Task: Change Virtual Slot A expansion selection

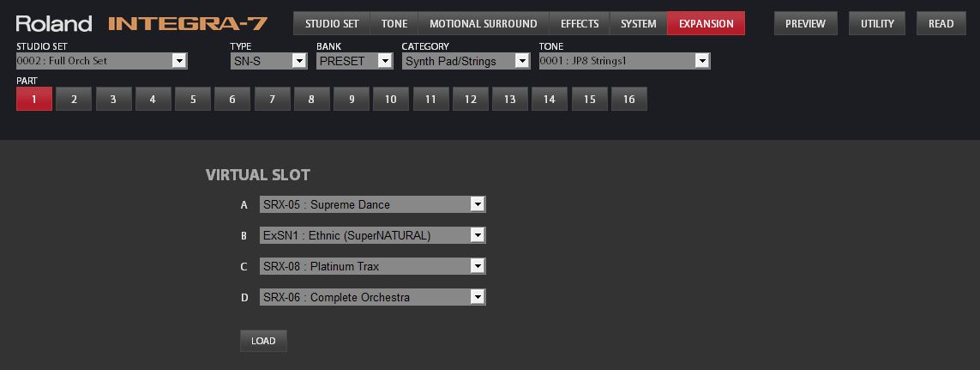Action: pos(372,204)
